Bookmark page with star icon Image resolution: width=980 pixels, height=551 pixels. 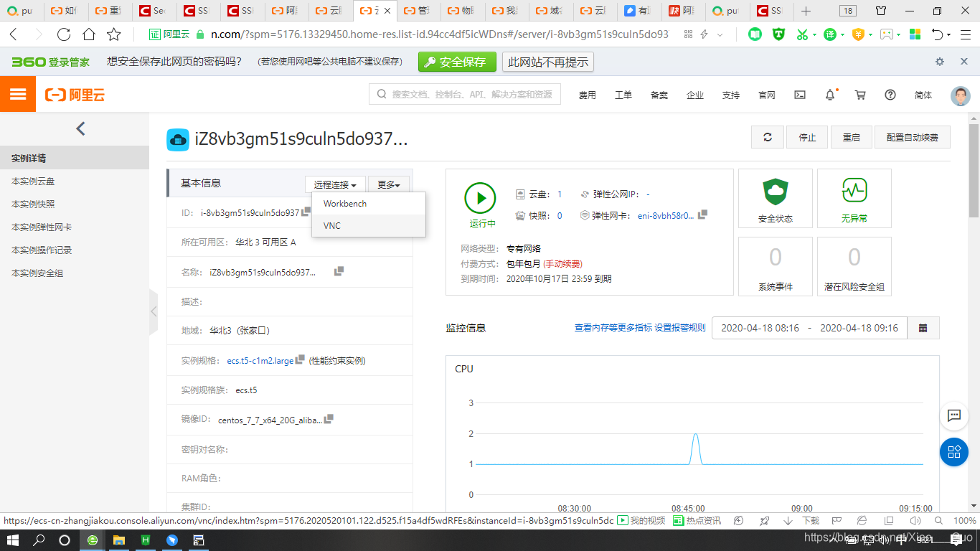pyautogui.click(x=114, y=34)
